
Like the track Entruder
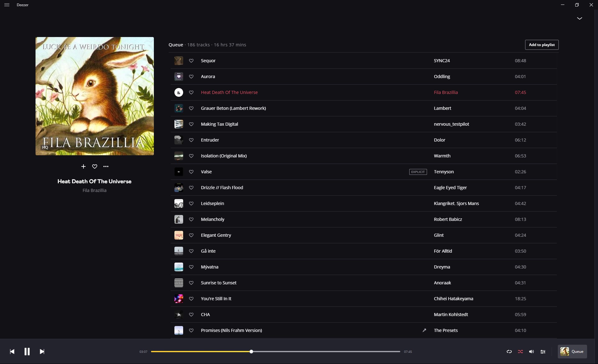click(191, 140)
